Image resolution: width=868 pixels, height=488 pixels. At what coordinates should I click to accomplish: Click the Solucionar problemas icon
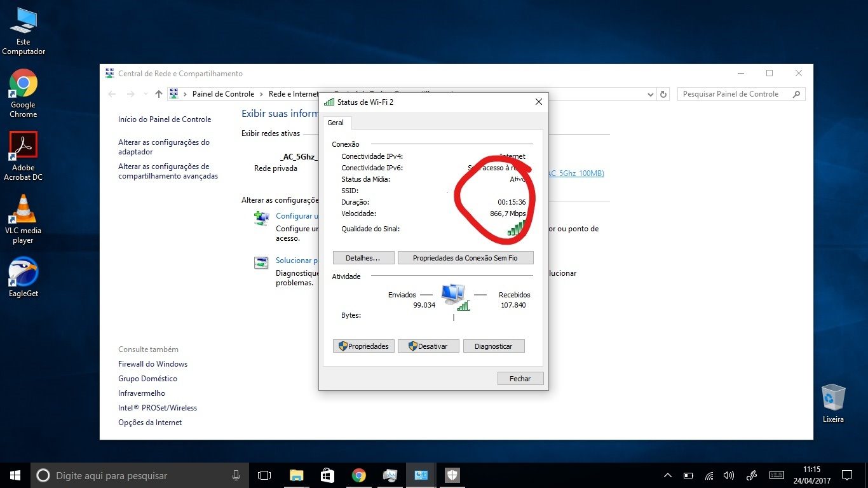pos(261,263)
